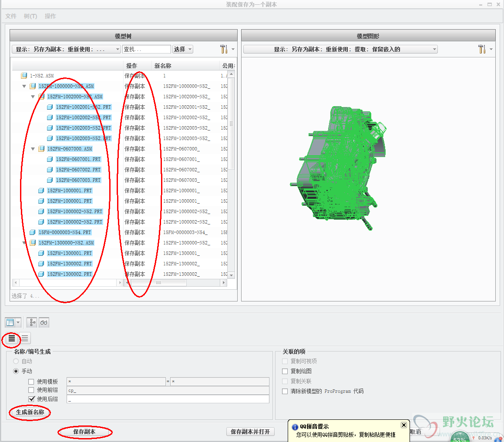Image resolution: width=504 pixels, height=442 pixels.
Task: Open arrow beside model tree hammer icon
Action: 233,50
